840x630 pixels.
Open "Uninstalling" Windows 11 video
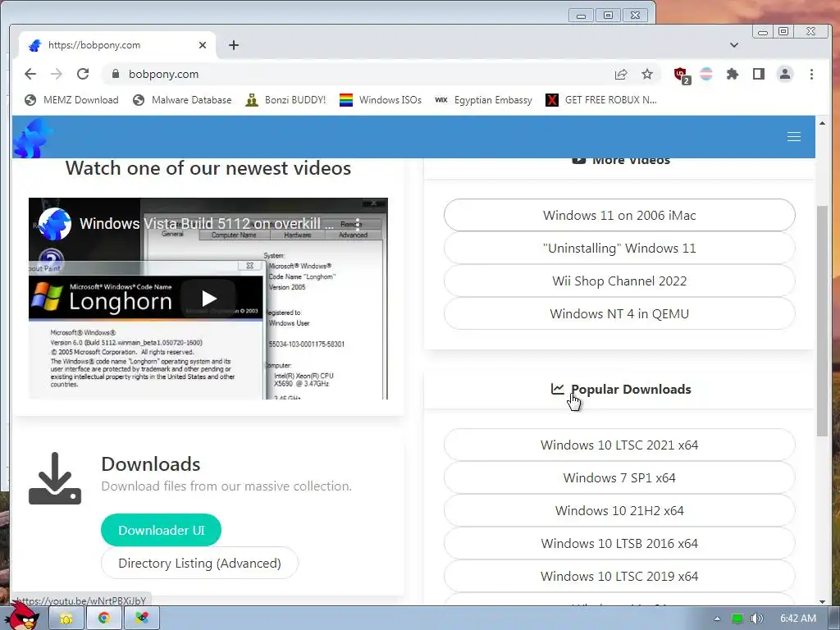pyautogui.click(x=619, y=248)
